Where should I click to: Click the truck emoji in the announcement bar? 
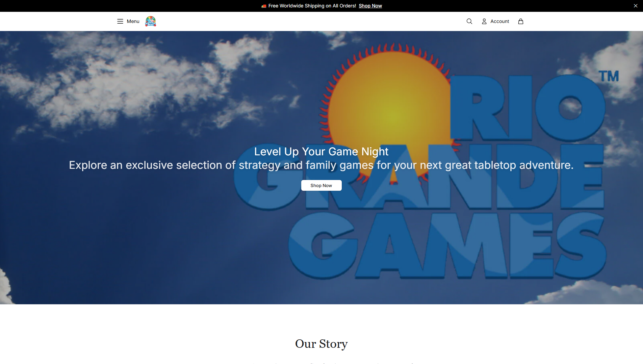tap(264, 6)
